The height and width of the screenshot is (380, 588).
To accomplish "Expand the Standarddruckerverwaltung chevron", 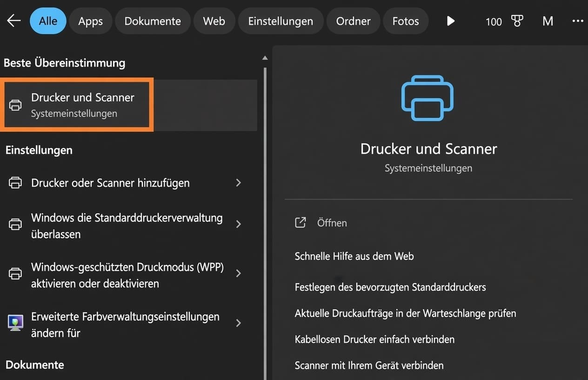I will click(x=238, y=224).
